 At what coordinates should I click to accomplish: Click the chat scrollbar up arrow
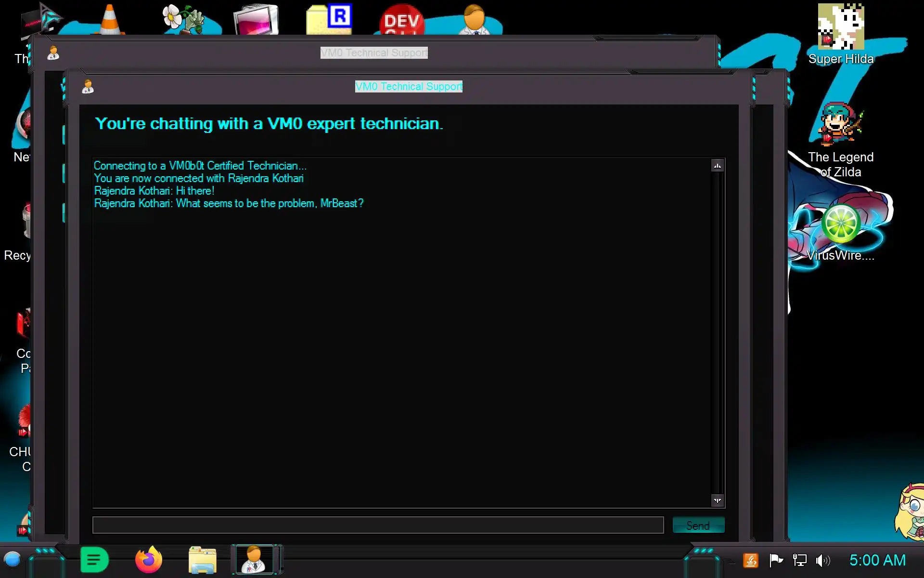click(717, 166)
